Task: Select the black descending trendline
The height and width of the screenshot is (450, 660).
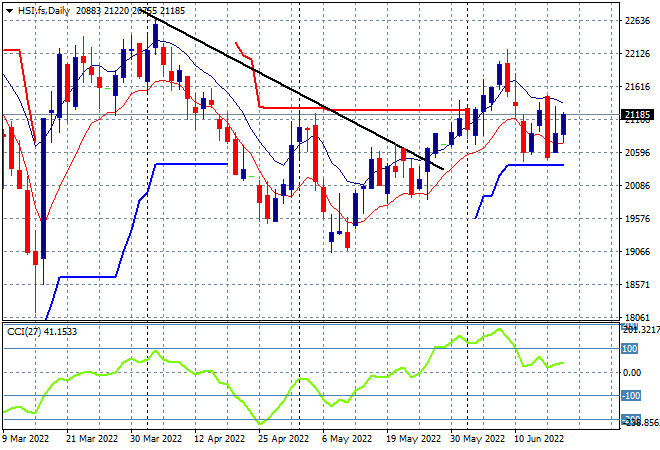Action: (x=293, y=90)
